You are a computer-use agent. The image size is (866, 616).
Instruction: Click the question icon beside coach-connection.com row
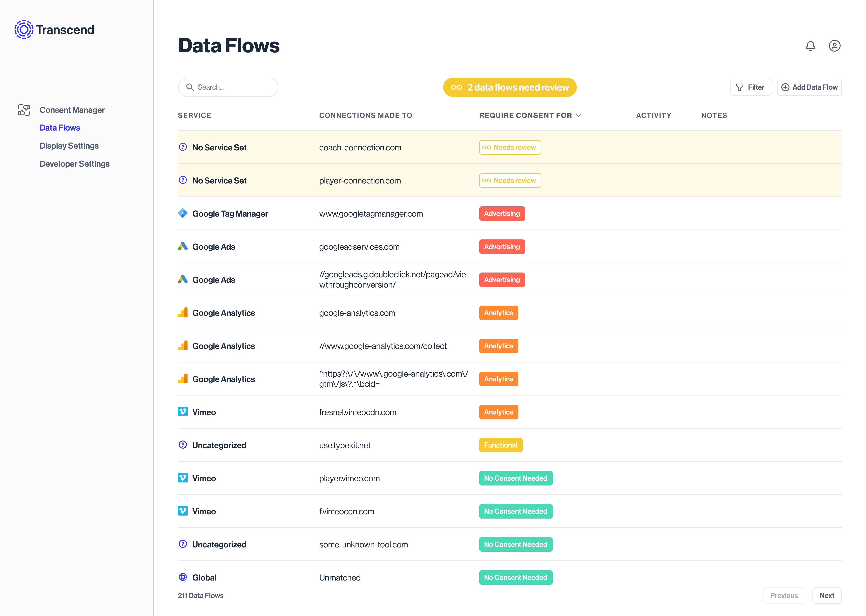click(183, 147)
